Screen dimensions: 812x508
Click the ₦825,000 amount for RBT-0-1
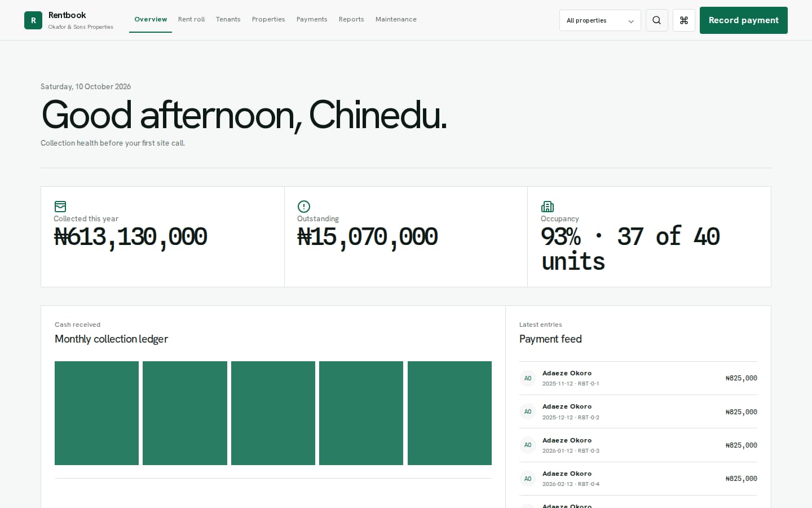click(x=742, y=378)
